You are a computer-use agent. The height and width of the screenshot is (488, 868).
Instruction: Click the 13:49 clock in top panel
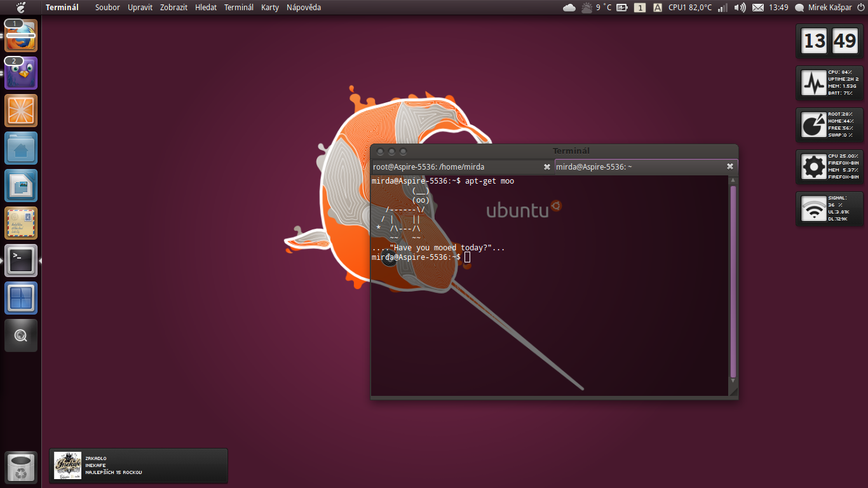click(x=778, y=8)
